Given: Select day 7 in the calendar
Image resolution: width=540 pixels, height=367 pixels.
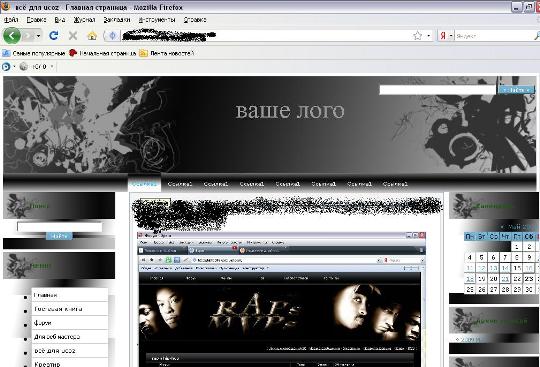Looking at the screenshot, I should 505,257.
